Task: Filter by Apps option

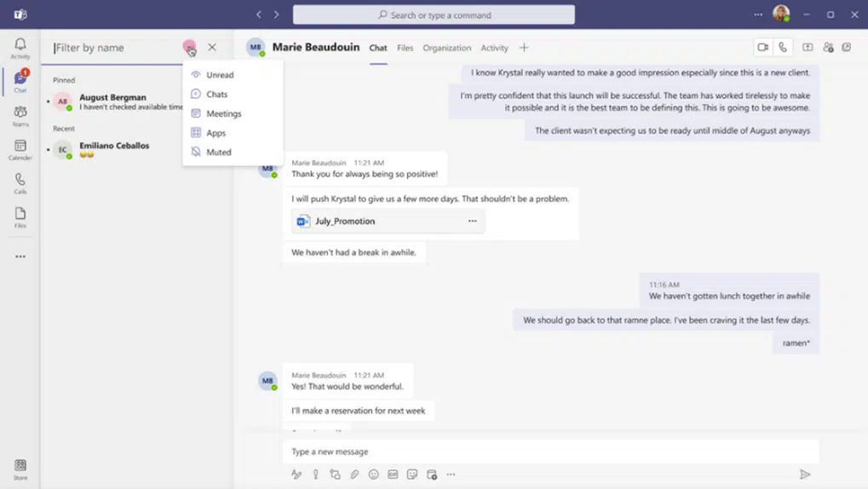Action: click(x=233, y=133)
